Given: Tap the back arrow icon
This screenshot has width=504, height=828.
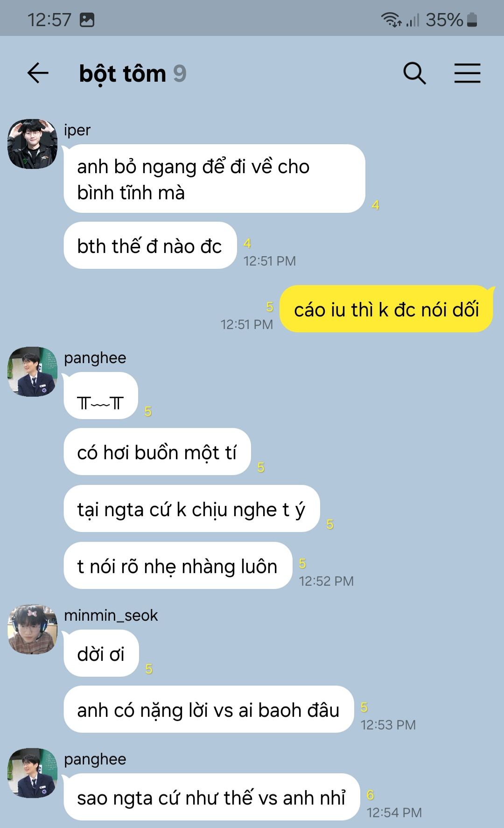Looking at the screenshot, I should tap(38, 73).
